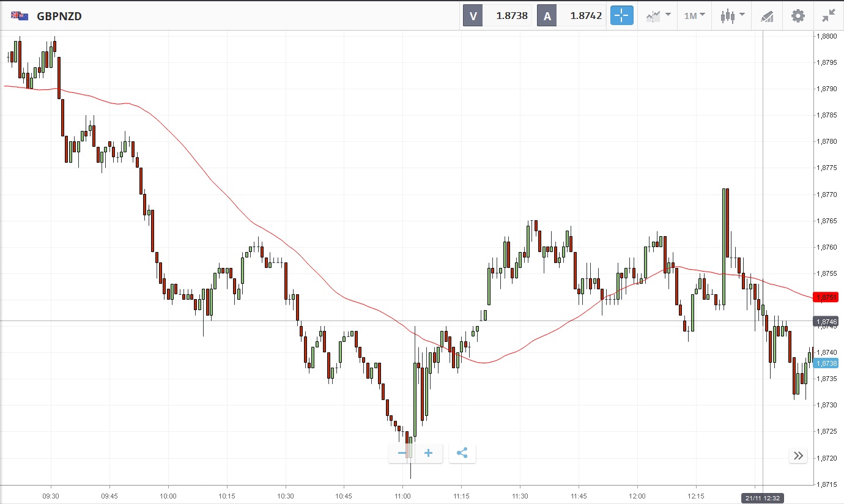Viewport: 844px width, 504px height.
Task: Click the blue 1,8738 current price label
Action: (x=826, y=363)
